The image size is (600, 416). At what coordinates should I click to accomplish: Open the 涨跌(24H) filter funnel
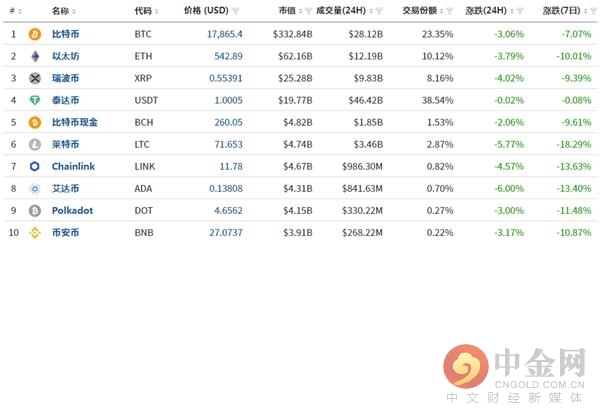pyautogui.click(x=520, y=11)
